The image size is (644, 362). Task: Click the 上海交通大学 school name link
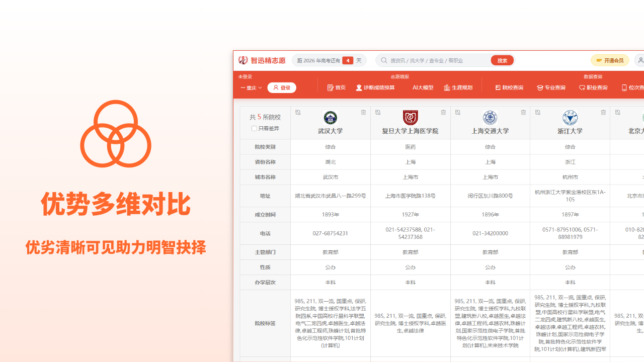[490, 131]
